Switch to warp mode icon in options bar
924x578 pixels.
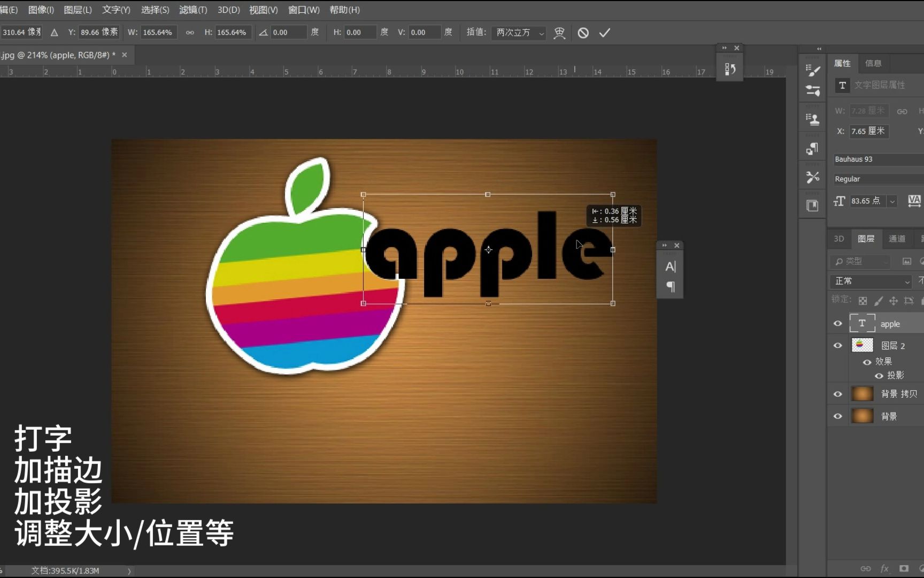559,33
